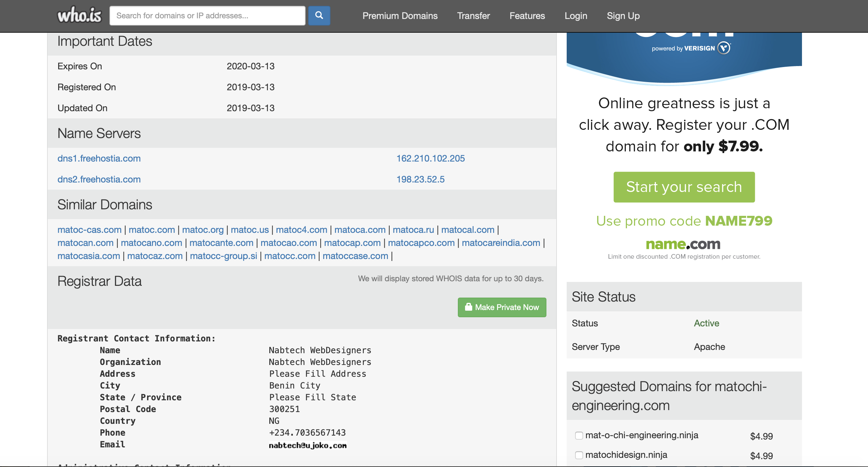
Task: Open similar domain matoca.ru
Action: [x=413, y=230]
